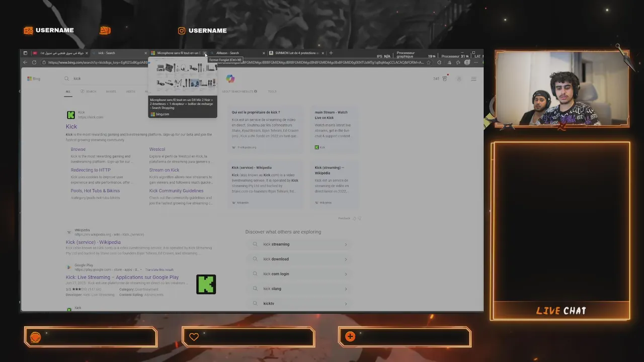Screen dimensions: 644x362
Task: Click the thumbs down feedback icon
Action: [359, 218]
